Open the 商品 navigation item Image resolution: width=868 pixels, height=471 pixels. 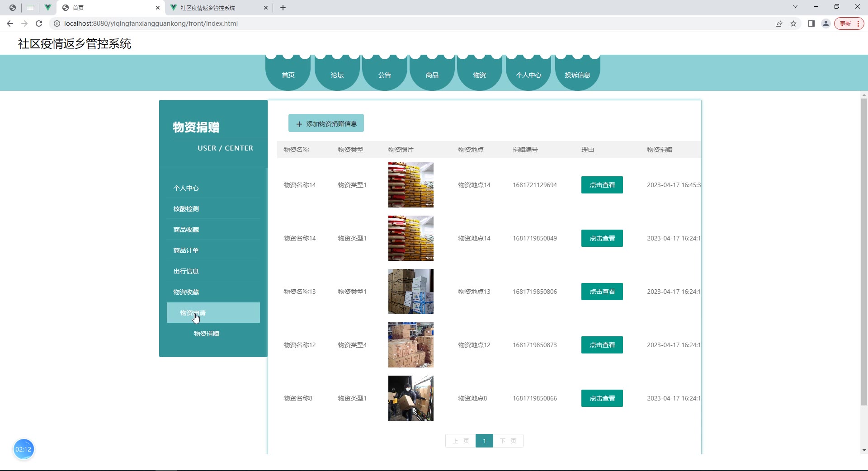click(432, 74)
